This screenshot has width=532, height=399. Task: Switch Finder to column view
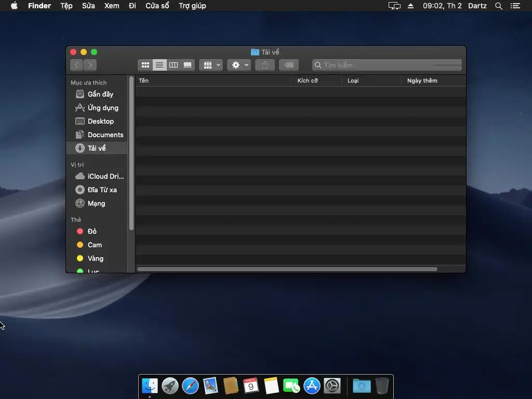click(x=174, y=65)
